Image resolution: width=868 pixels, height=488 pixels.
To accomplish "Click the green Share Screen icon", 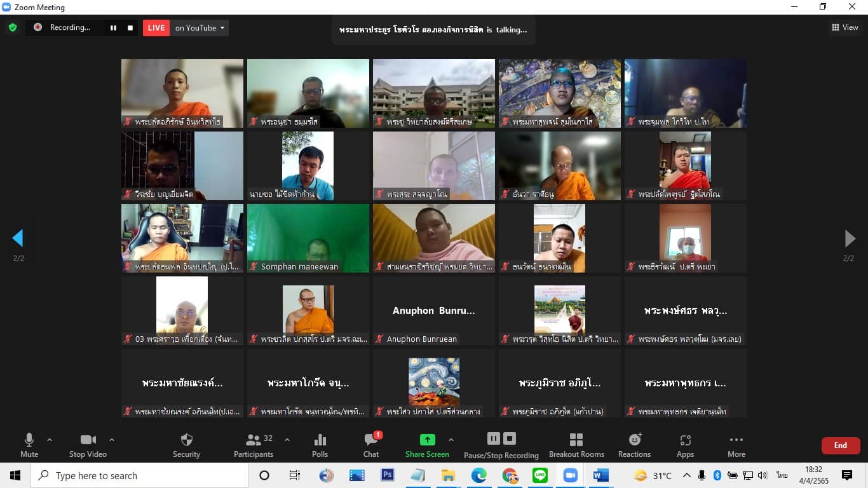I will pos(427,440).
